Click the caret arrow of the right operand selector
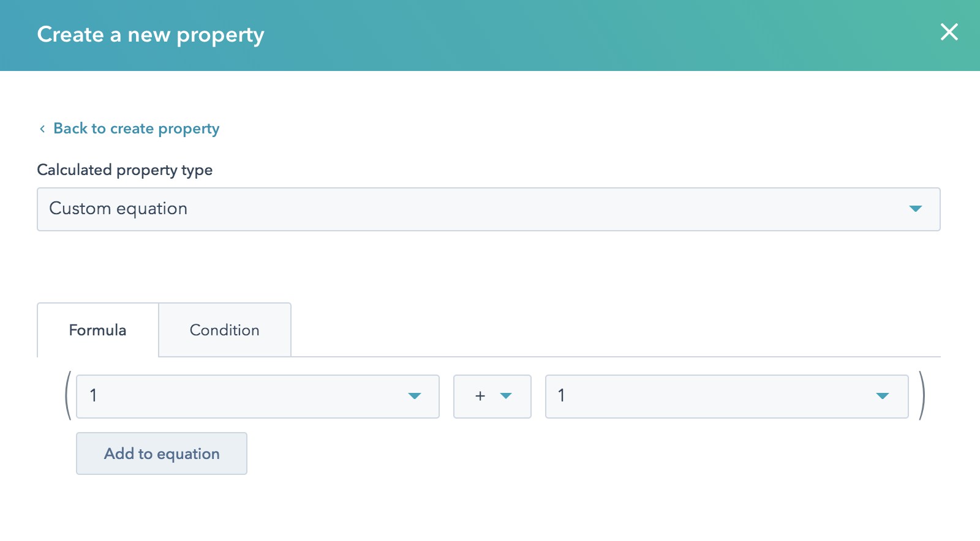 (882, 397)
